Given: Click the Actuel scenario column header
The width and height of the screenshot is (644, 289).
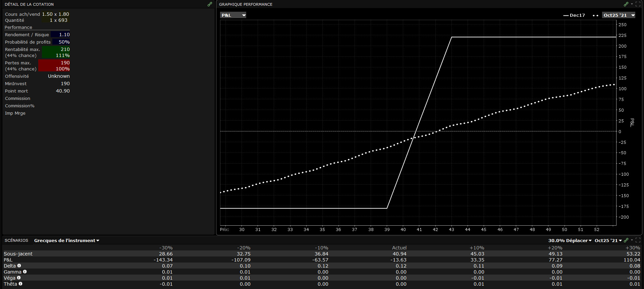Looking at the screenshot, I should 399,248.
